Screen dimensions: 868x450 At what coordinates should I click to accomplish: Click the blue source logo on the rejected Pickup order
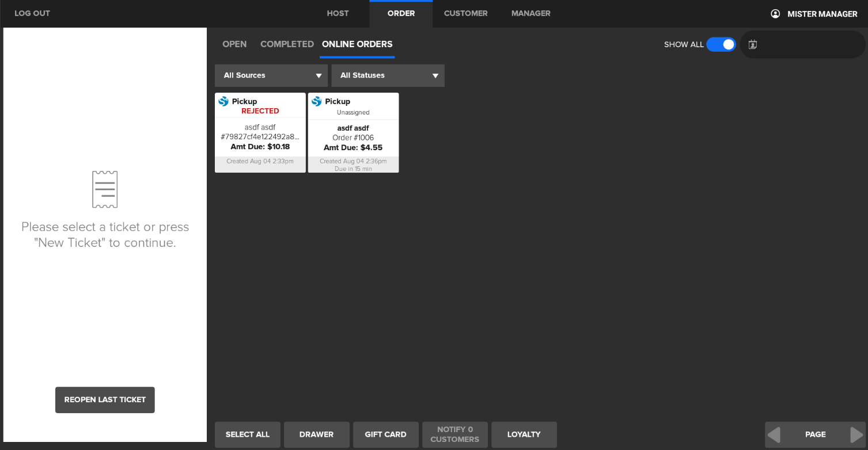(x=223, y=101)
